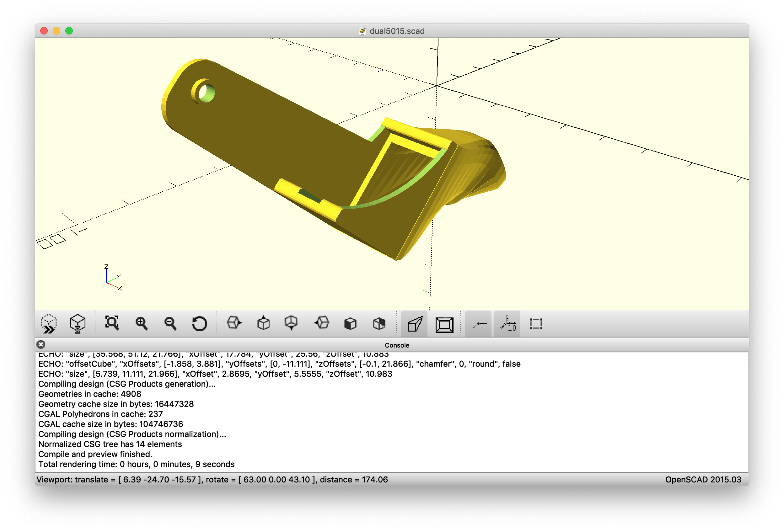
Task: Enable Orthogonal projection mode
Action: (444, 324)
